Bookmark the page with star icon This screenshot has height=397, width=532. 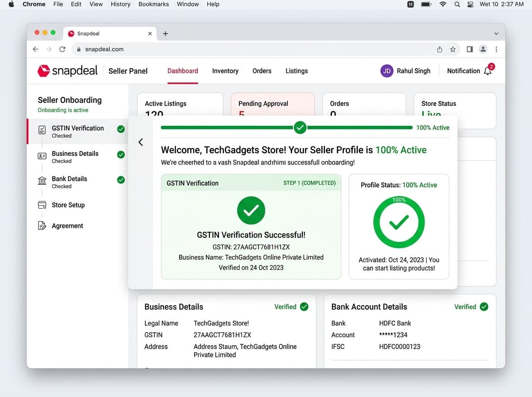[453, 49]
